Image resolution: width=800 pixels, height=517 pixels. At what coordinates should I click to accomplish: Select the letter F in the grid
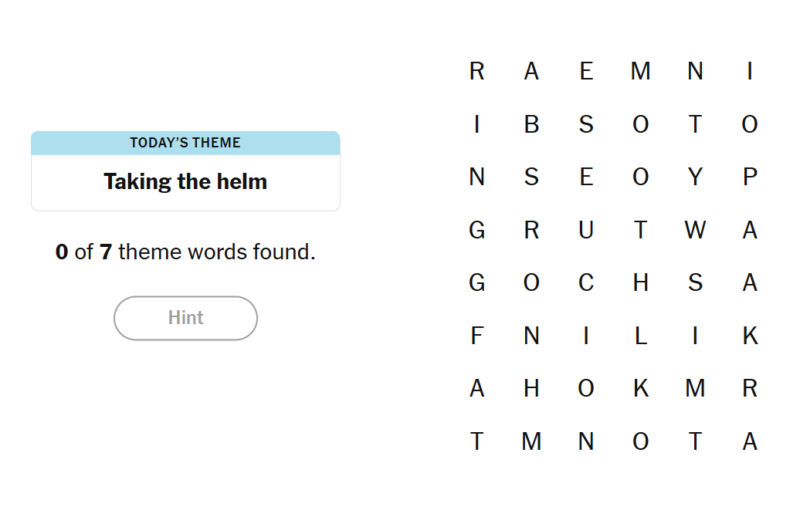pyautogui.click(x=477, y=336)
